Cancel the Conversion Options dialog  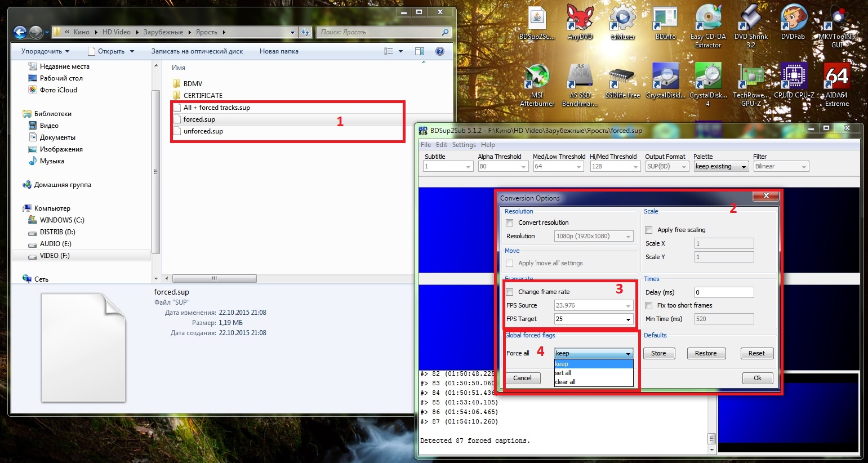[x=522, y=378]
